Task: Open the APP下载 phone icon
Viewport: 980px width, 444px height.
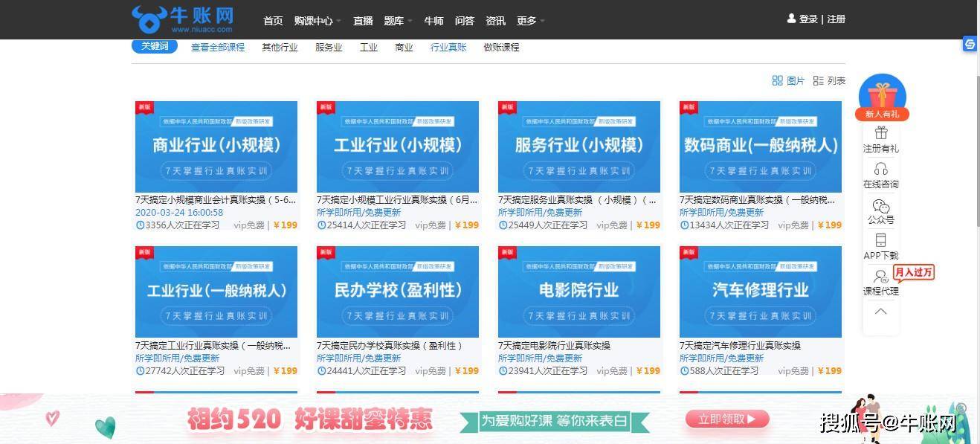Action: point(881,241)
